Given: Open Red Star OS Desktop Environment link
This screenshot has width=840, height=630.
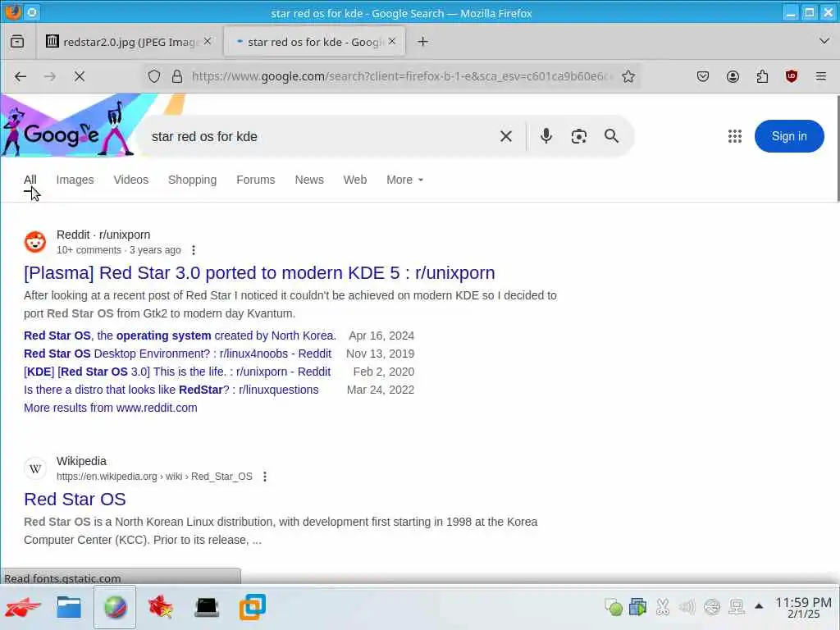Looking at the screenshot, I should click(177, 354).
